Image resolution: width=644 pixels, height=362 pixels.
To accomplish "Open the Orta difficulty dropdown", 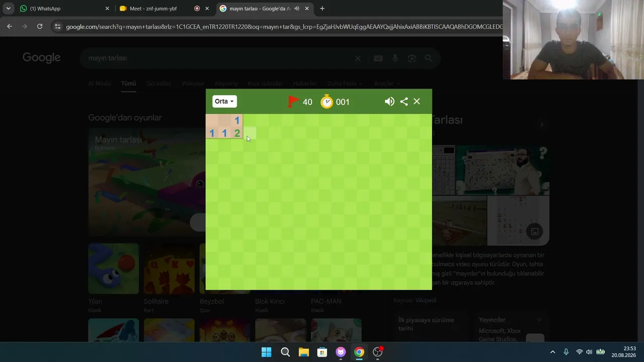I will [224, 102].
